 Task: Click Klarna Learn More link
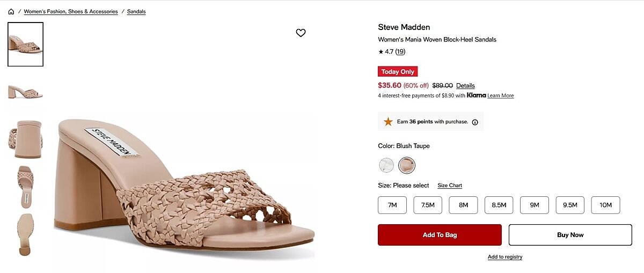[x=500, y=95]
